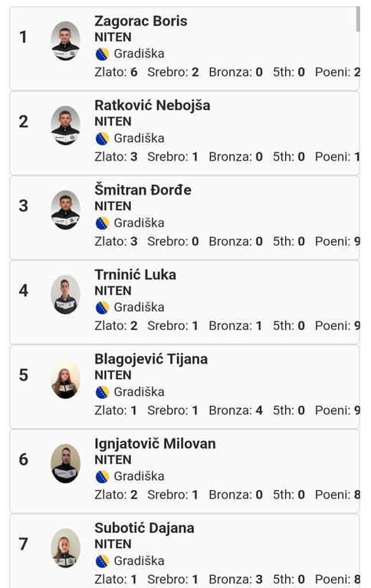Click the vertical scrollbar thumb at right edge
The width and height of the screenshot is (371, 588).
pyautogui.click(x=358, y=19)
